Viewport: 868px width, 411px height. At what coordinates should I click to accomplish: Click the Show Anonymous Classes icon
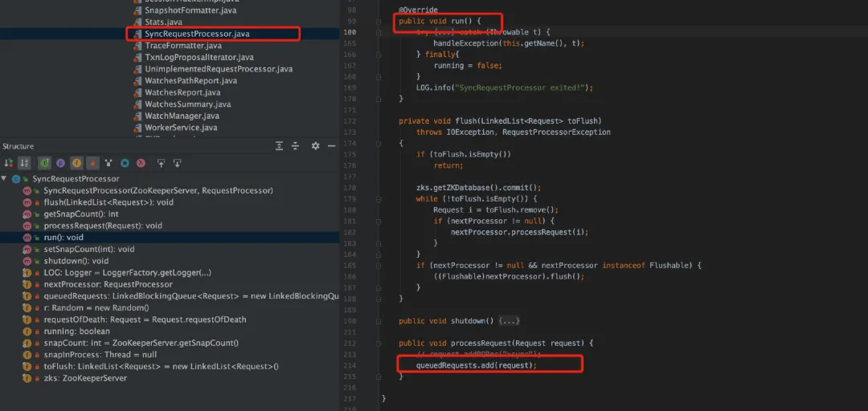(x=125, y=163)
